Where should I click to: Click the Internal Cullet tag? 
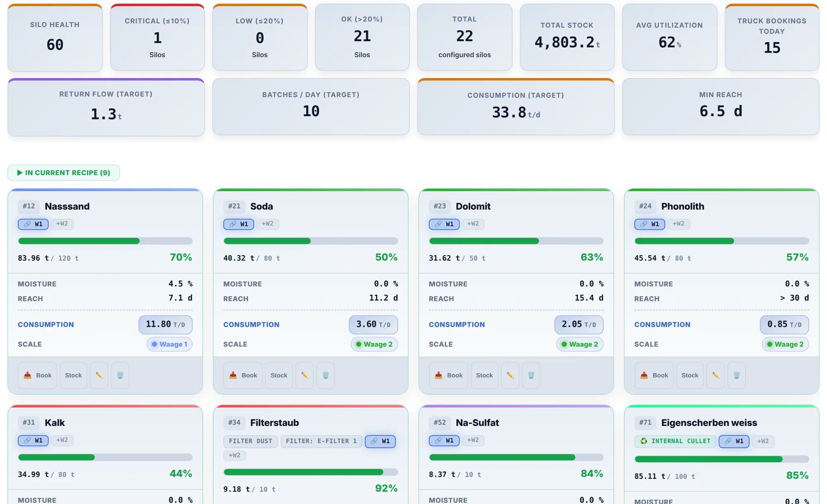pyautogui.click(x=676, y=441)
